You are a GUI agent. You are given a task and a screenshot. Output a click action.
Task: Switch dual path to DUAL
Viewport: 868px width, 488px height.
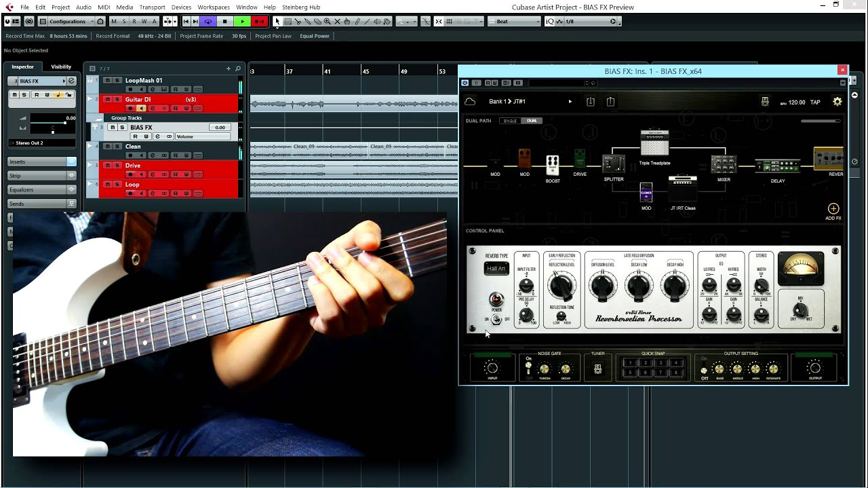(532, 121)
